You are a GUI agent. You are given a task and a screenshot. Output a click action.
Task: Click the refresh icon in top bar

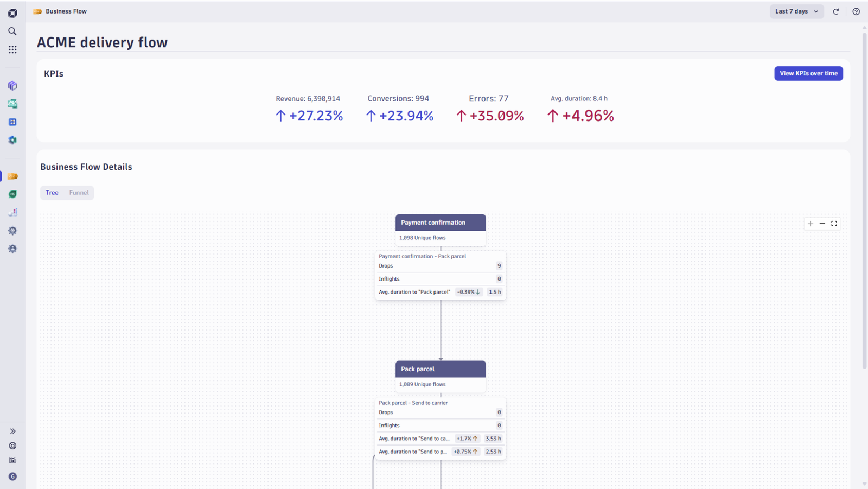[836, 11]
